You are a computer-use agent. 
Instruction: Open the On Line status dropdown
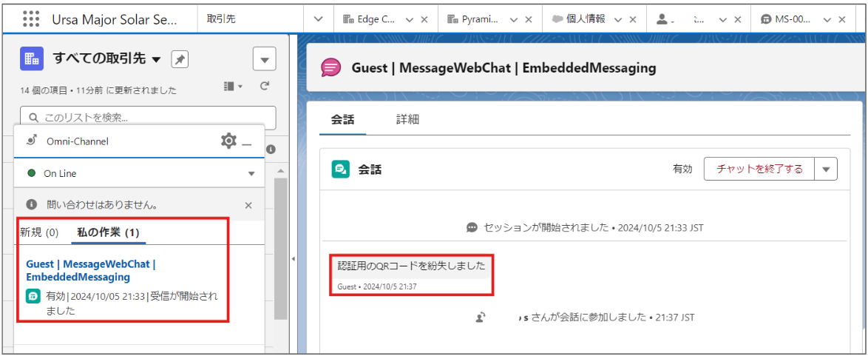[251, 174]
